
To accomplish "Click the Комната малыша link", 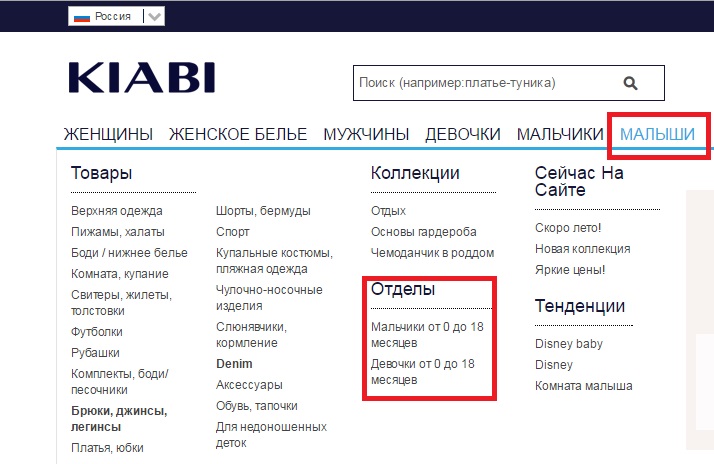I will pos(584,386).
